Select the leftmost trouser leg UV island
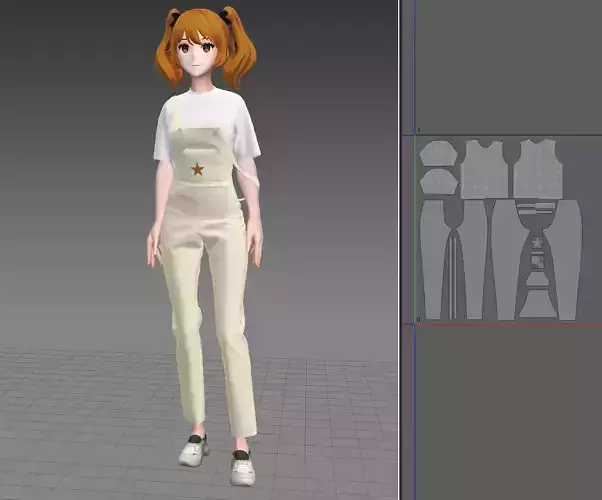This screenshot has height=500, width=602. (435, 259)
